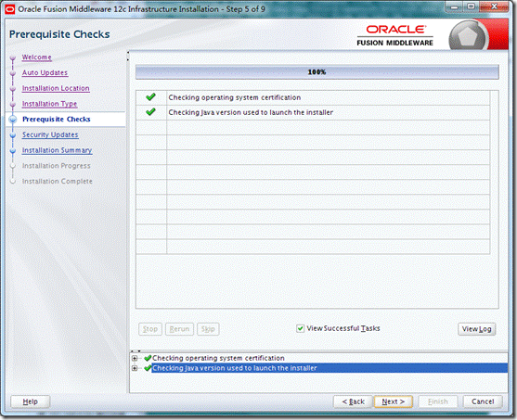Click the 100% progress bar

pyautogui.click(x=317, y=71)
